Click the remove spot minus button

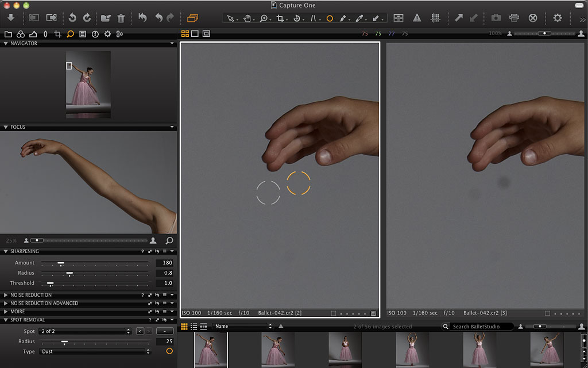click(165, 331)
